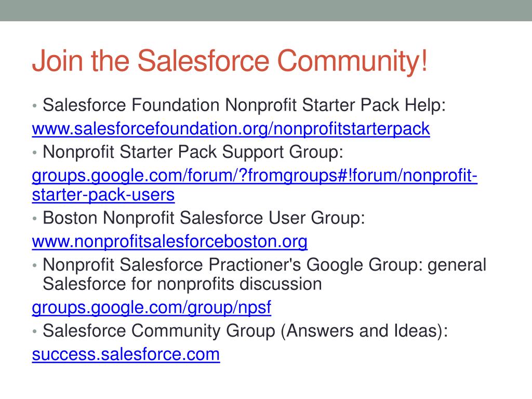Viewport: 532px width, 399px height.
Task: Click the gray header bar at top
Action: (266, 10)
